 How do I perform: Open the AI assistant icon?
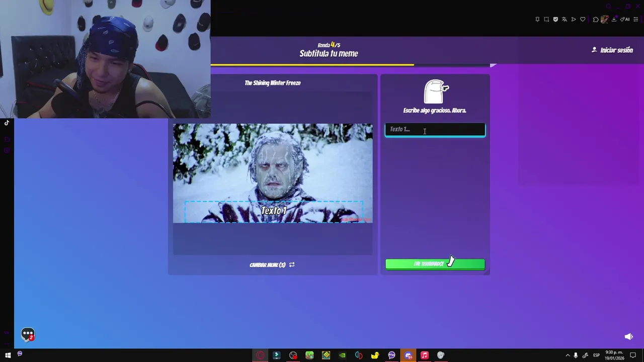(x=625, y=19)
